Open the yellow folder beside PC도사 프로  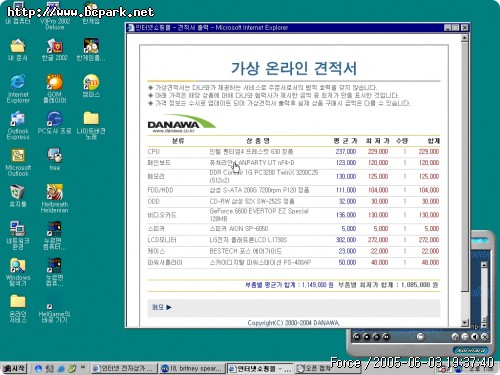click(x=91, y=125)
